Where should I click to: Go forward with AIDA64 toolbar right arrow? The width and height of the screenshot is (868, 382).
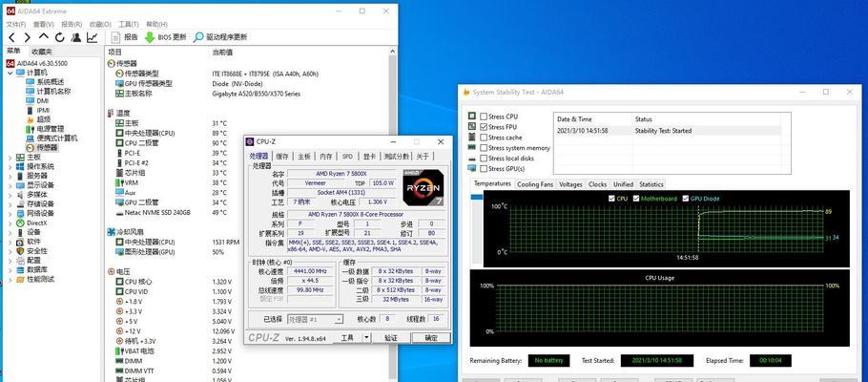27,37
